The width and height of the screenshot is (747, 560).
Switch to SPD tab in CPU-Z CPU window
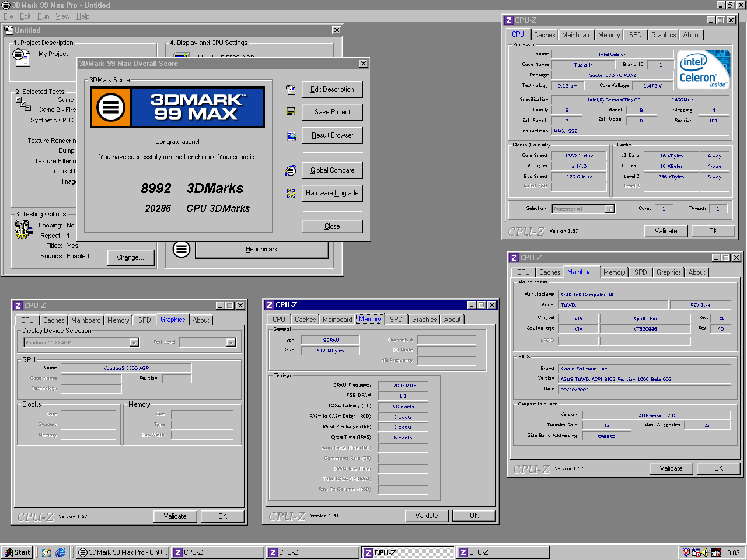[636, 35]
